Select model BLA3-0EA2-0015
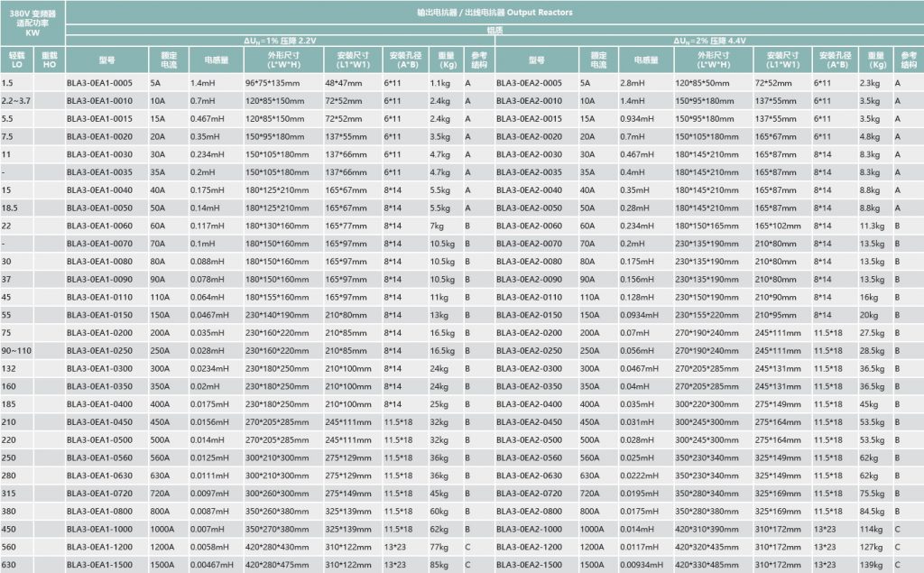924x573 pixels. pyautogui.click(x=529, y=118)
